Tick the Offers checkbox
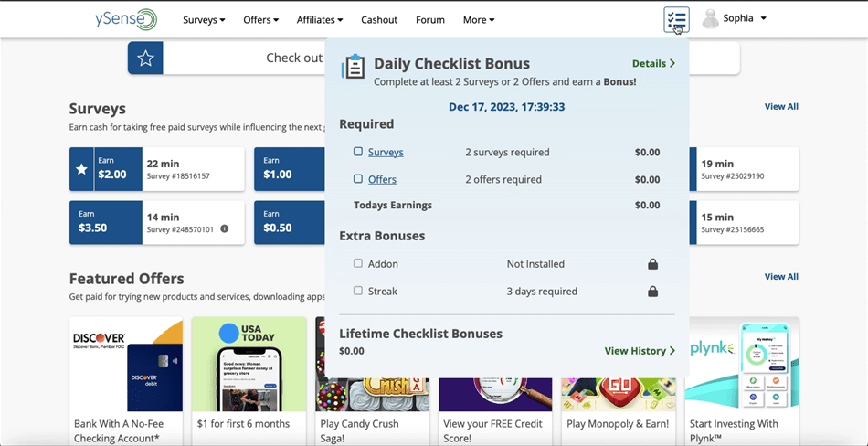Viewport: 868px width, 446px height. [x=358, y=179]
